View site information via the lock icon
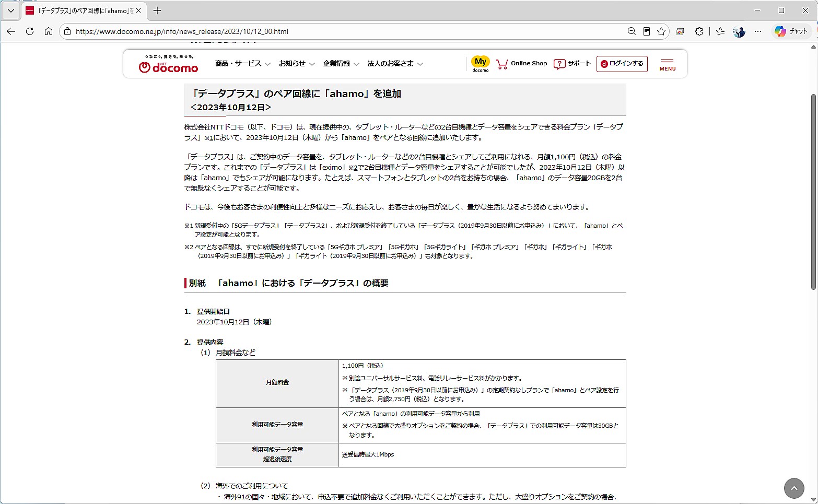818x504 pixels. point(67,31)
